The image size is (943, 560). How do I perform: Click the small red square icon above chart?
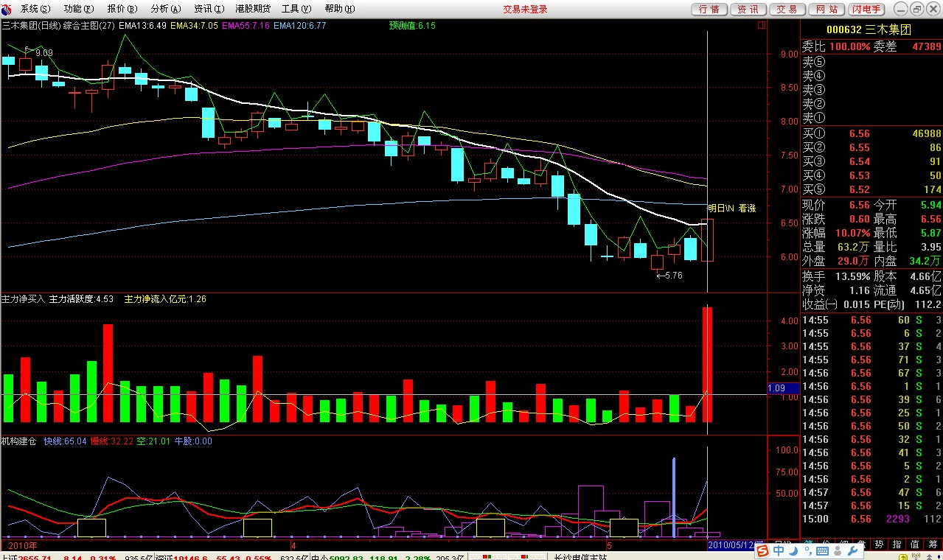point(761,25)
